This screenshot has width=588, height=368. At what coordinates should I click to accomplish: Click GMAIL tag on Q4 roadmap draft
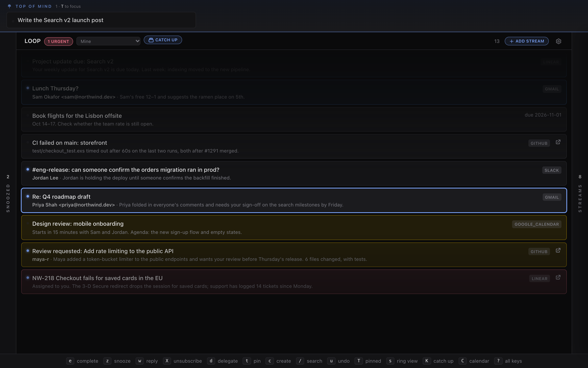[552, 197]
